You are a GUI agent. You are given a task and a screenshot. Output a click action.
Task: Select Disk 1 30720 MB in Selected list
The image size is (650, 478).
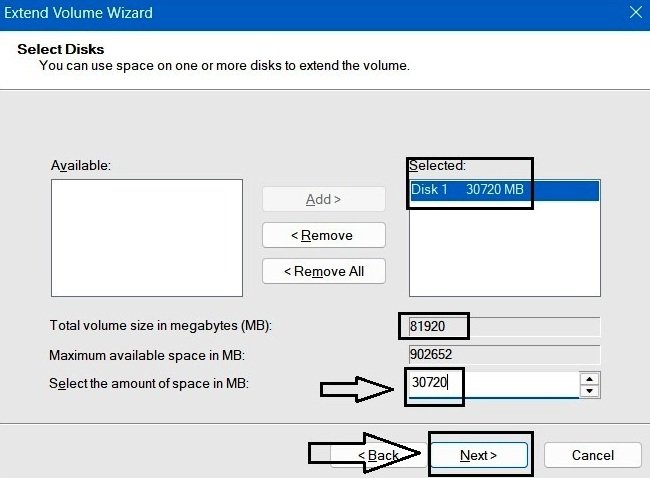[504, 190]
